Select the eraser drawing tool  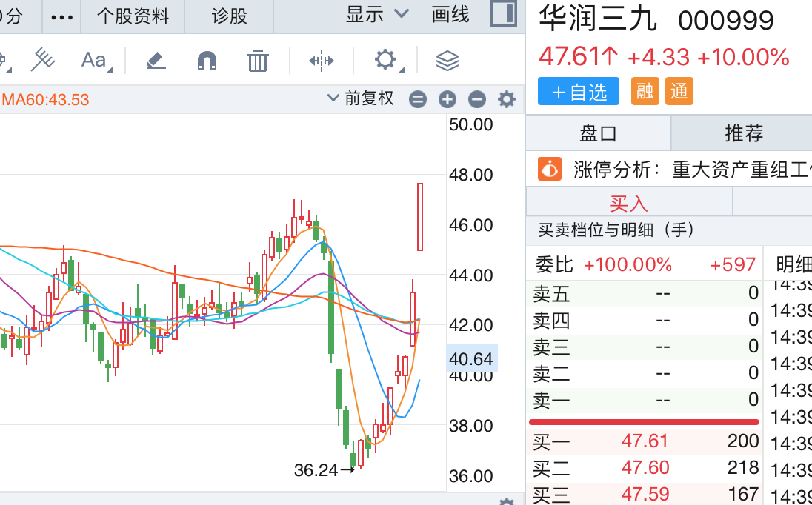[156, 61]
